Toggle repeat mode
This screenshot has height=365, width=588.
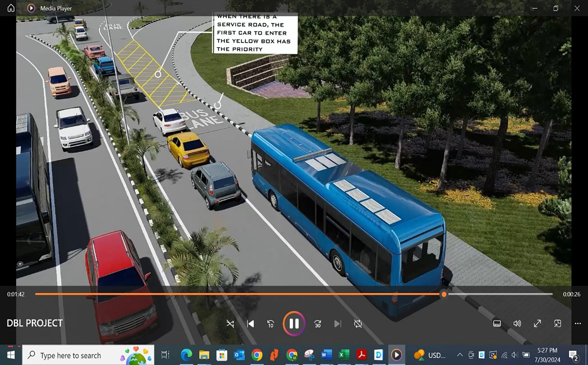[358, 324]
